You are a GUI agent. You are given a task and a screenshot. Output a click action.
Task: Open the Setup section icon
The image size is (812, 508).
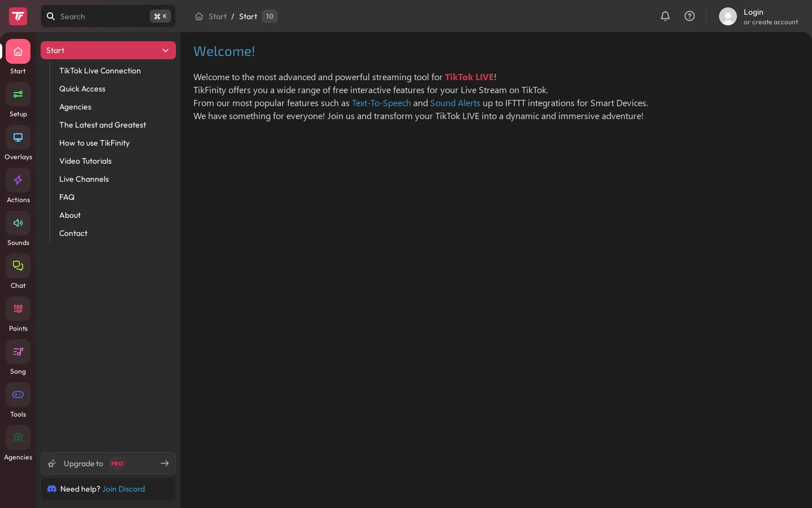tap(18, 95)
